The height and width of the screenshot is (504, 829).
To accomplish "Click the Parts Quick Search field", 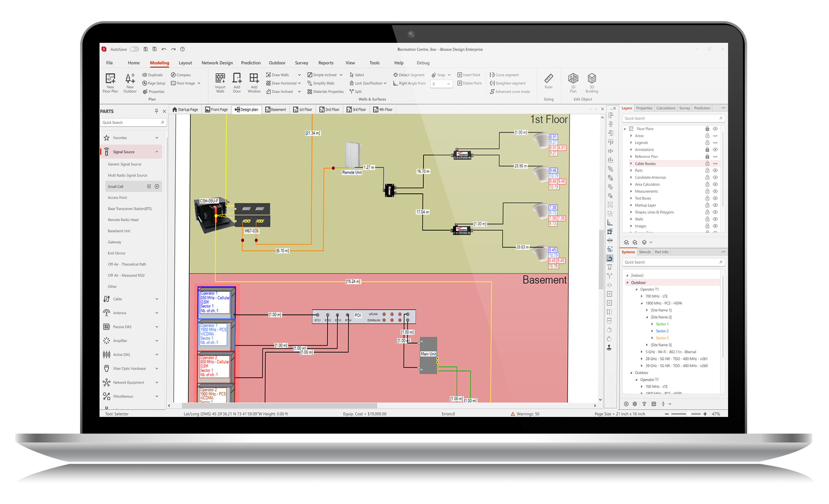I will (x=131, y=122).
